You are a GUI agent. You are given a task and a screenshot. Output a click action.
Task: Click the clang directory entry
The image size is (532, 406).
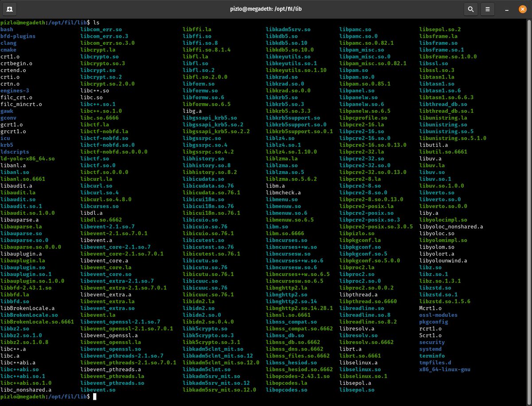[8, 43]
